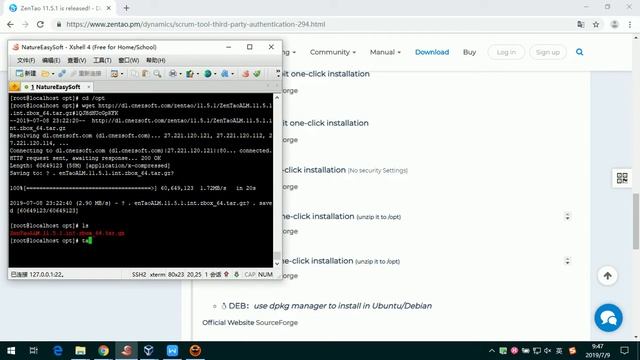Image resolution: width=640 pixels, height=360 pixels.
Task: Click the QR code icon on page right edge
Action: point(622,178)
